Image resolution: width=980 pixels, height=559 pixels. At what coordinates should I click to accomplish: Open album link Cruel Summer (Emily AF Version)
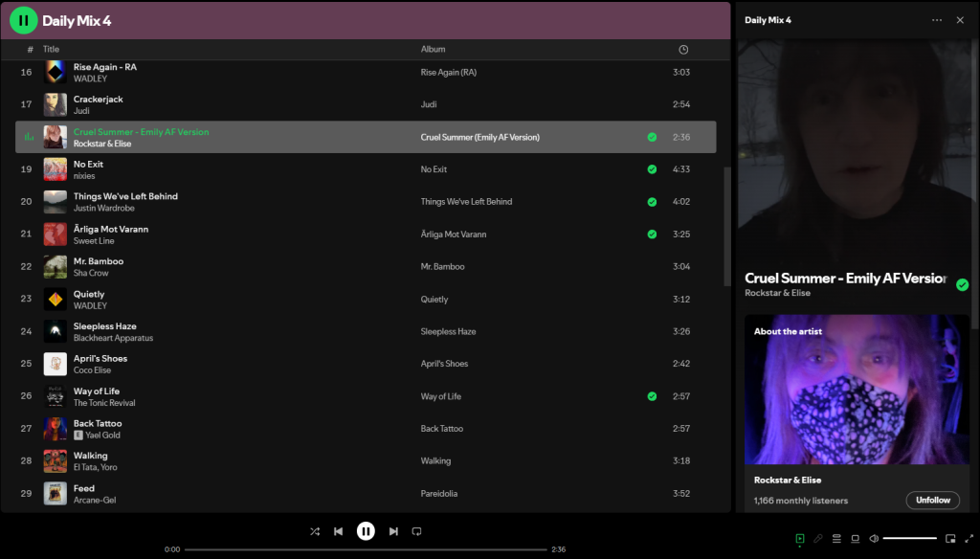click(x=480, y=137)
